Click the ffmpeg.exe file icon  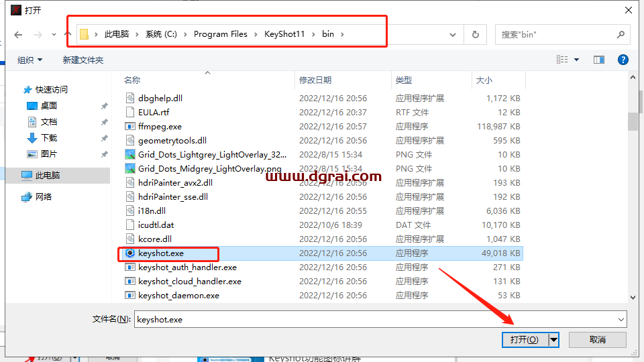coord(131,126)
